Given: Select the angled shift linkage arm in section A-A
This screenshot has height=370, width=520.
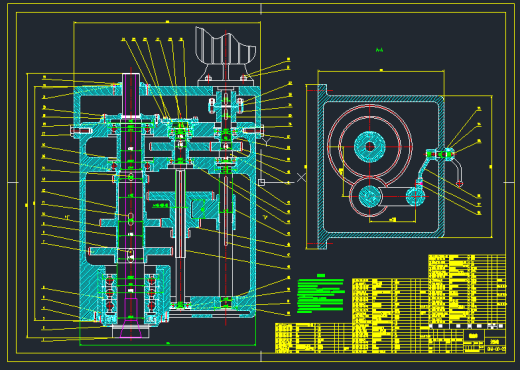Looking at the screenshot, I should coord(424,169).
